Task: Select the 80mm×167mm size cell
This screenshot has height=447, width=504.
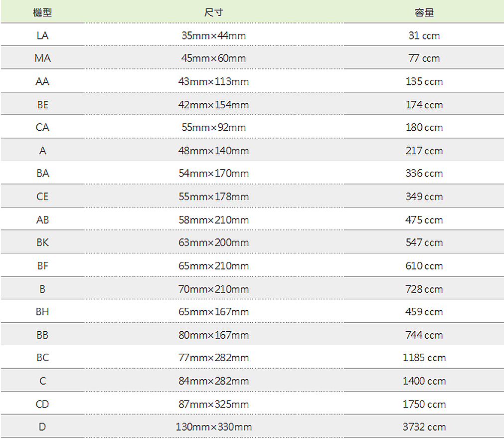Action: [x=213, y=335]
